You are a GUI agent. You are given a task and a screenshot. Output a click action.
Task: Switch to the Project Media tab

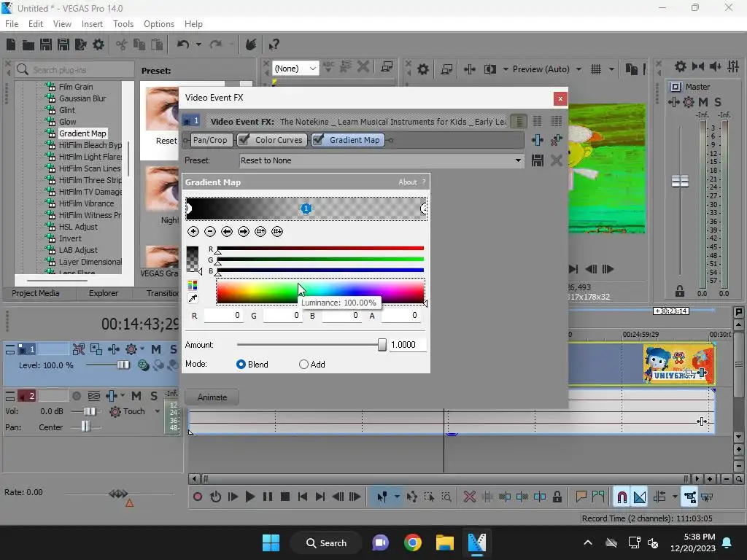pyautogui.click(x=36, y=293)
